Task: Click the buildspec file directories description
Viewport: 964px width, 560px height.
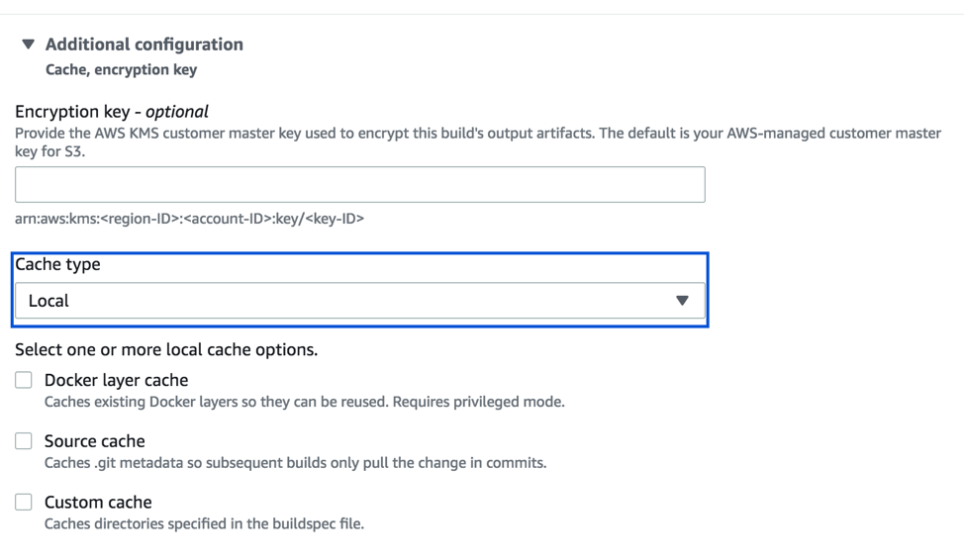Action: coord(204,524)
